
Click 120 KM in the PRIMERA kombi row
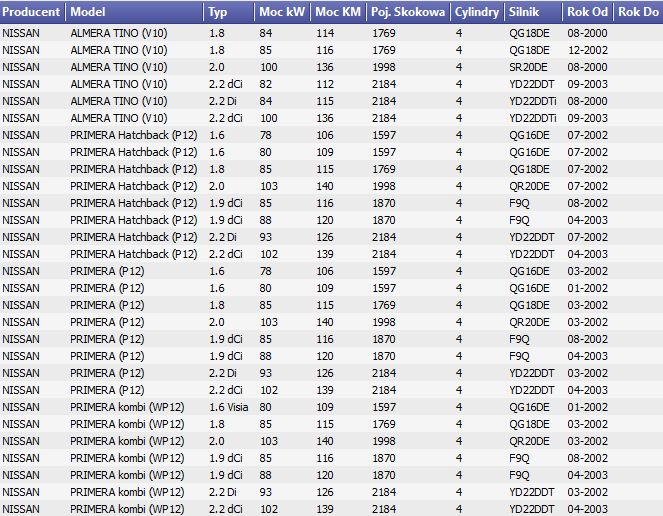(x=325, y=475)
